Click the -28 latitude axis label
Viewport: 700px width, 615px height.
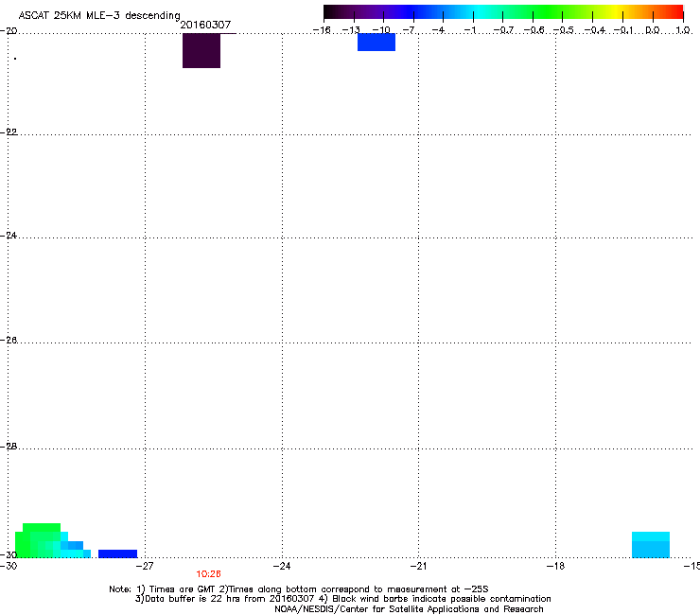click(x=9, y=446)
